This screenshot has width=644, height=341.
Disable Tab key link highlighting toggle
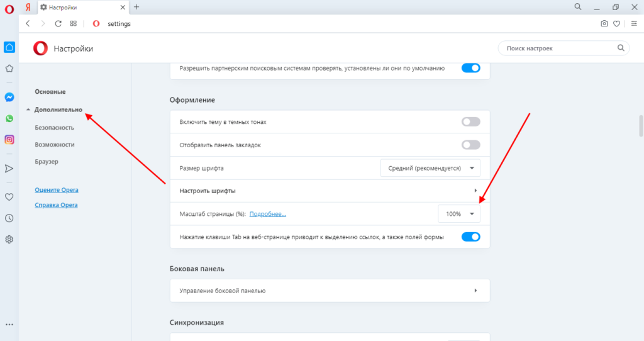[x=470, y=237]
